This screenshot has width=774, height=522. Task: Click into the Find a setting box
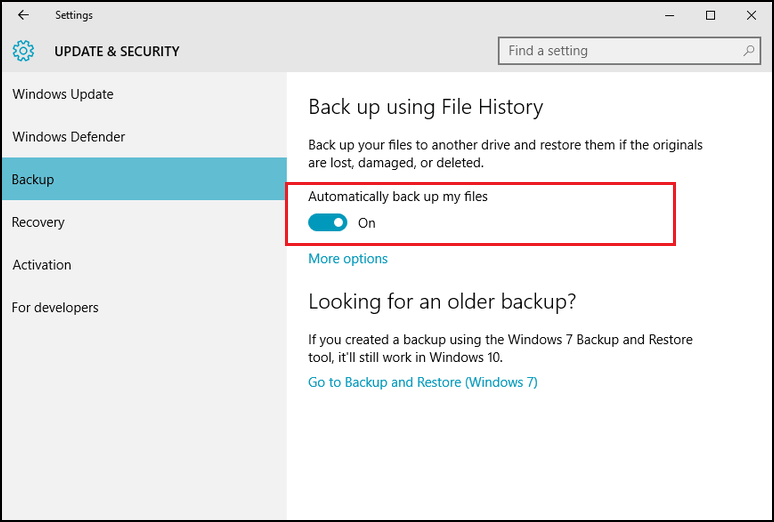point(620,51)
